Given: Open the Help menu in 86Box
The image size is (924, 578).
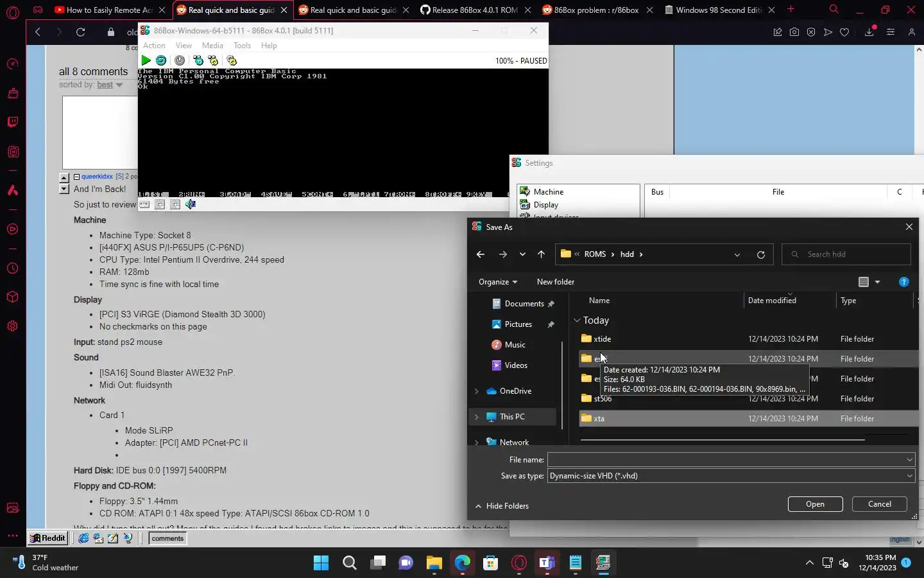Looking at the screenshot, I should pyautogui.click(x=269, y=46).
